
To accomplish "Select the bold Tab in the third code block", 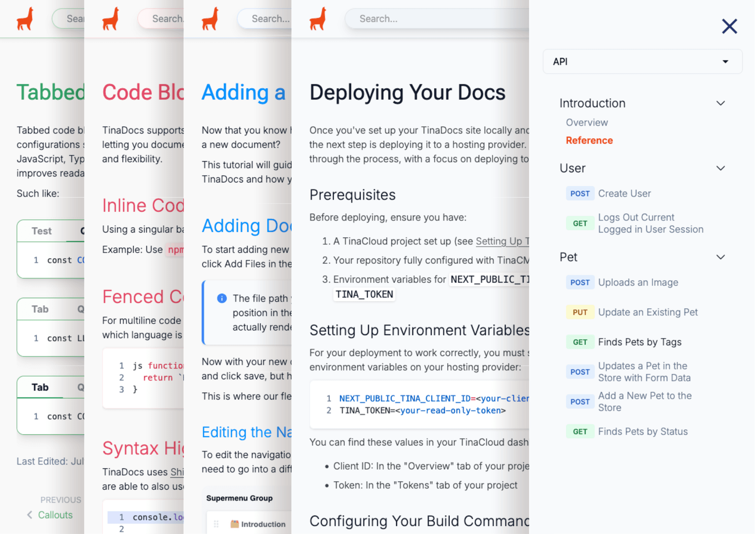I will pos(40,388).
